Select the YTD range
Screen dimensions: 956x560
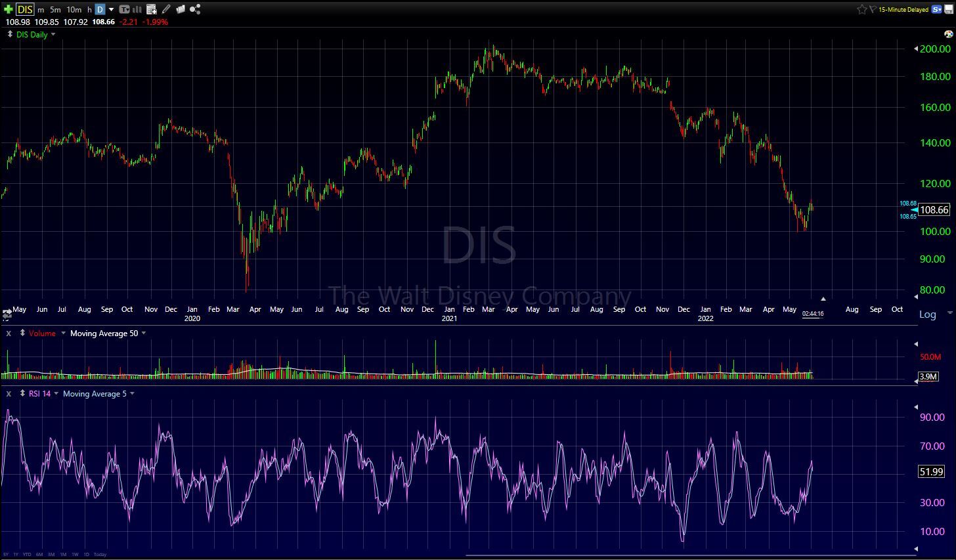(x=27, y=554)
